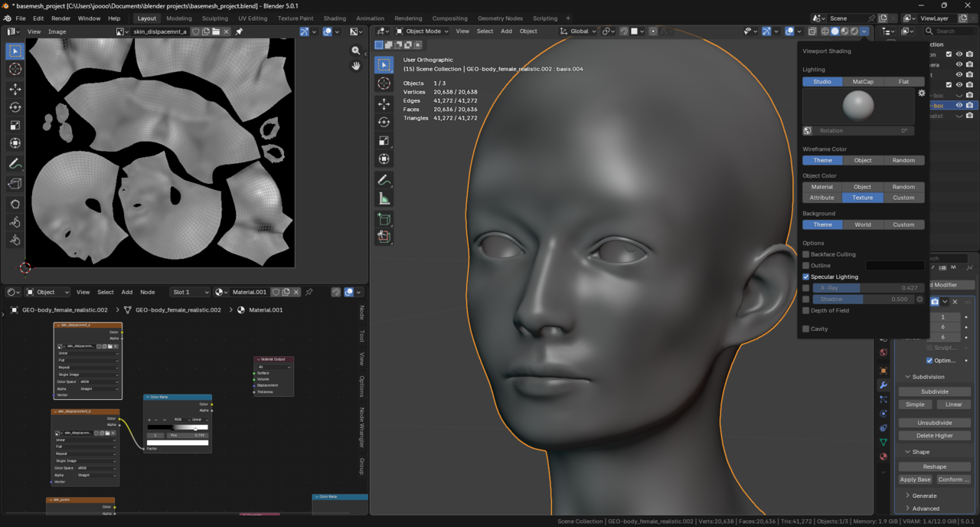Click the Unsubdivide button
The width and height of the screenshot is (980, 527).
pos(934,423)
